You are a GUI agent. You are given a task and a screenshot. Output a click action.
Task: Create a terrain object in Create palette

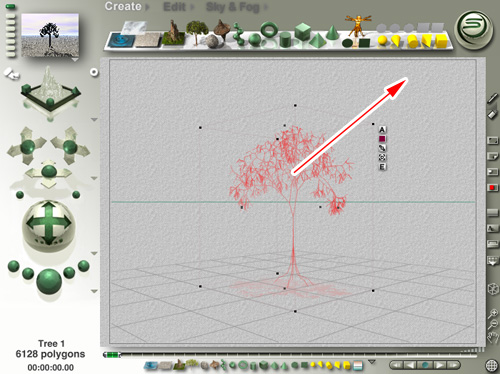(173, 33)
